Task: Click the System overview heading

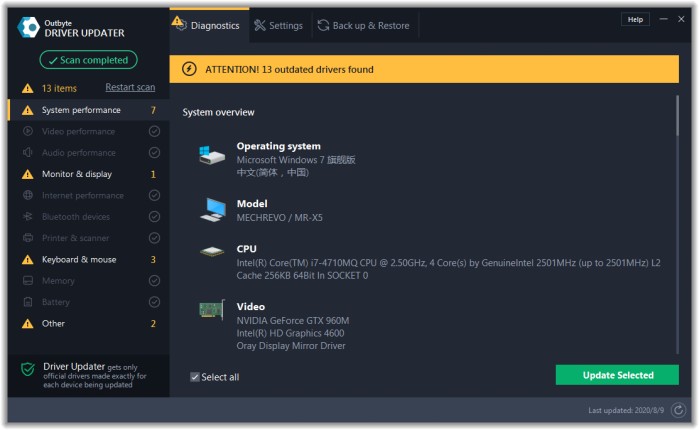Action: (x=218, y=112)
